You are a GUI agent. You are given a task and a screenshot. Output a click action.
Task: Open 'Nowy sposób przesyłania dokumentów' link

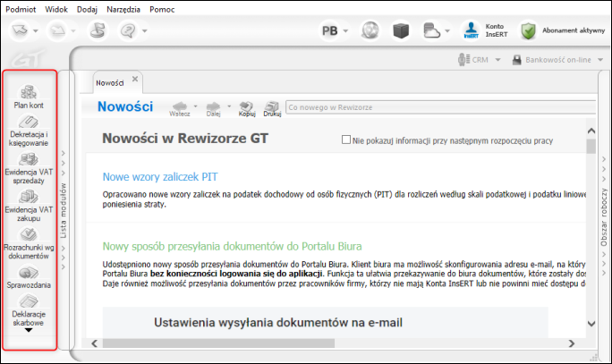point(232,246)
